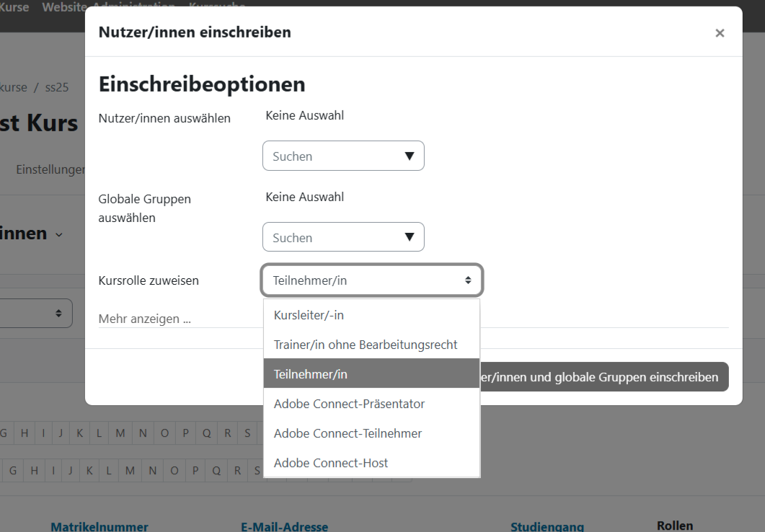The height and width of the screenshot is (532, 765).
Task: Switch to the "Einstellungen" tab
Action: point(48,169)
